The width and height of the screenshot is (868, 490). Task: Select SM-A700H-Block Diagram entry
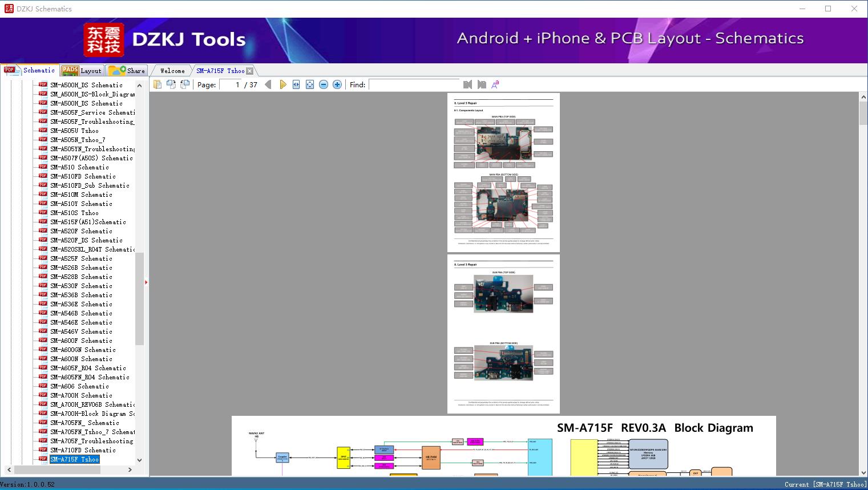(92, 414)
